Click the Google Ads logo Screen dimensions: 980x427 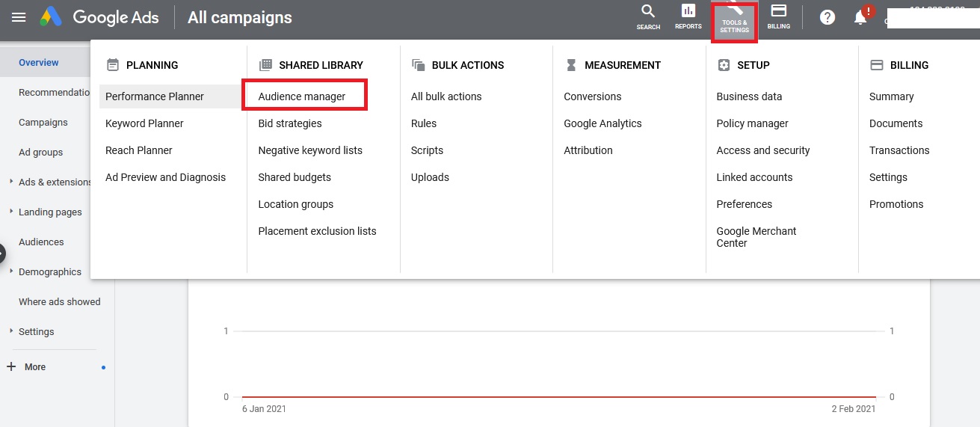tap(99, 17)
